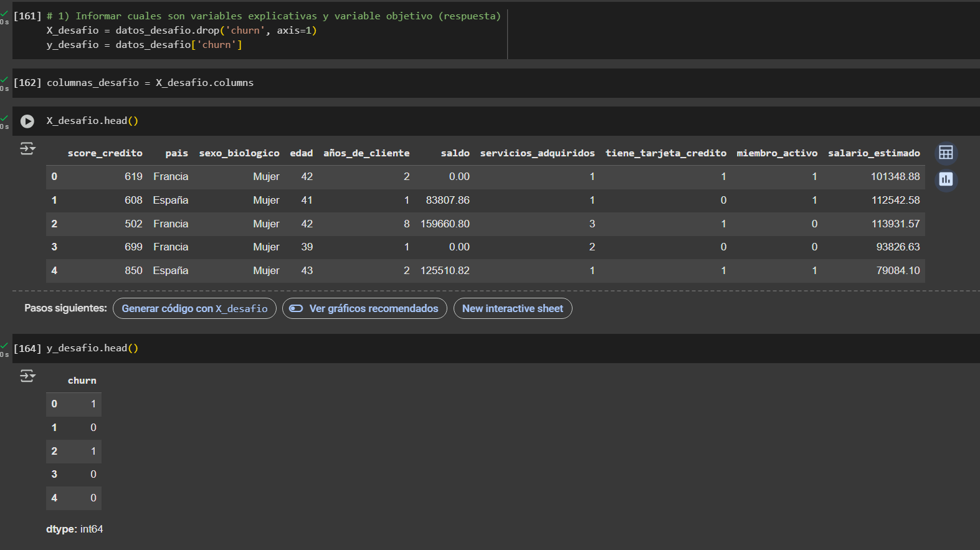Select saldo value 83807.86
The image size is (980, 550).
(447, 201)
